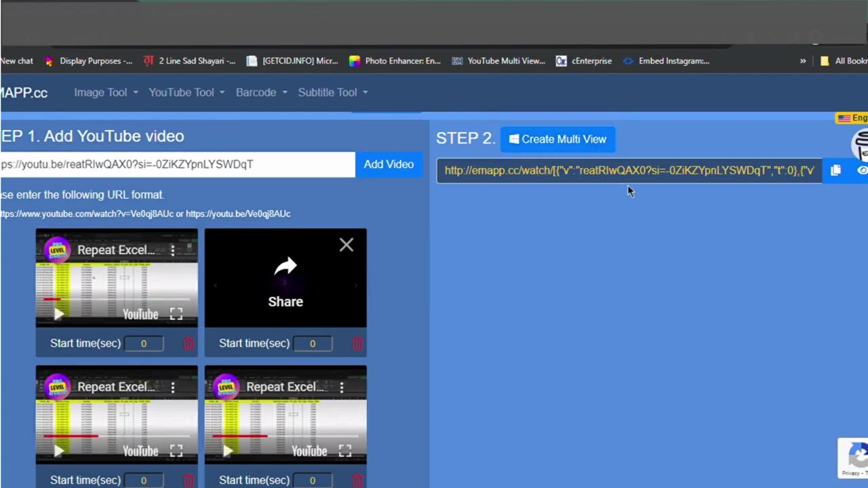Set start time field of the first video

(x=144, y=344)
